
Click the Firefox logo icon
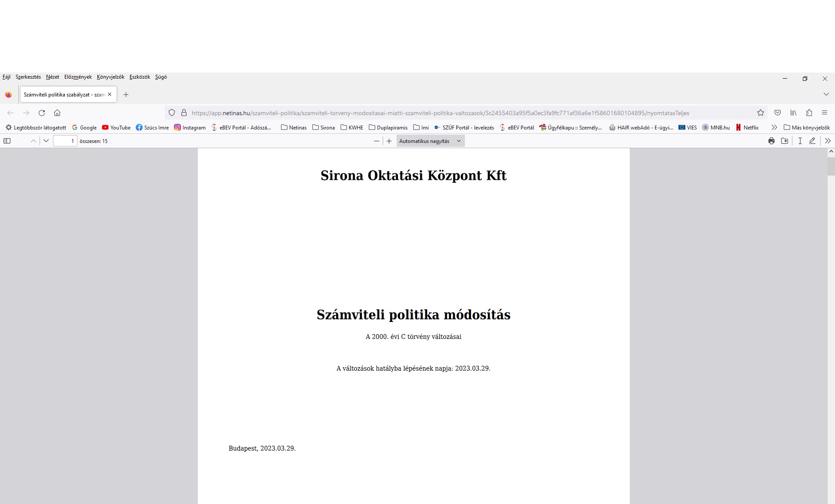point(9,94)
